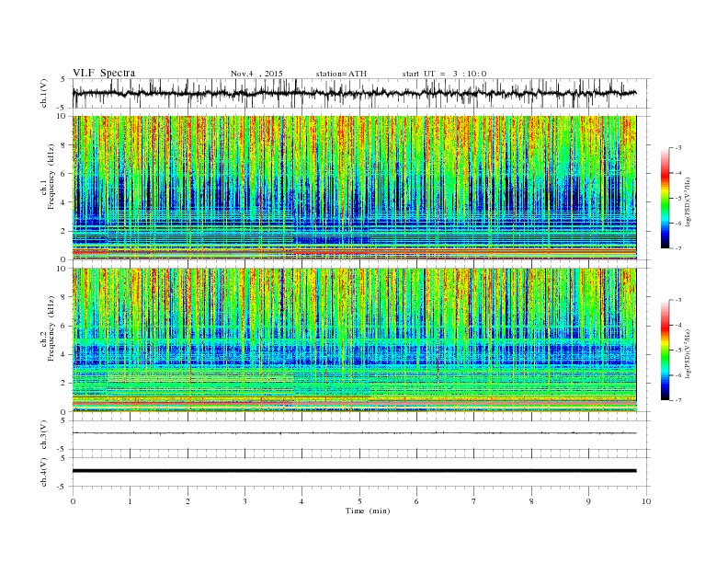Click time tick label "7" on bottom axis

pos(474,501)
